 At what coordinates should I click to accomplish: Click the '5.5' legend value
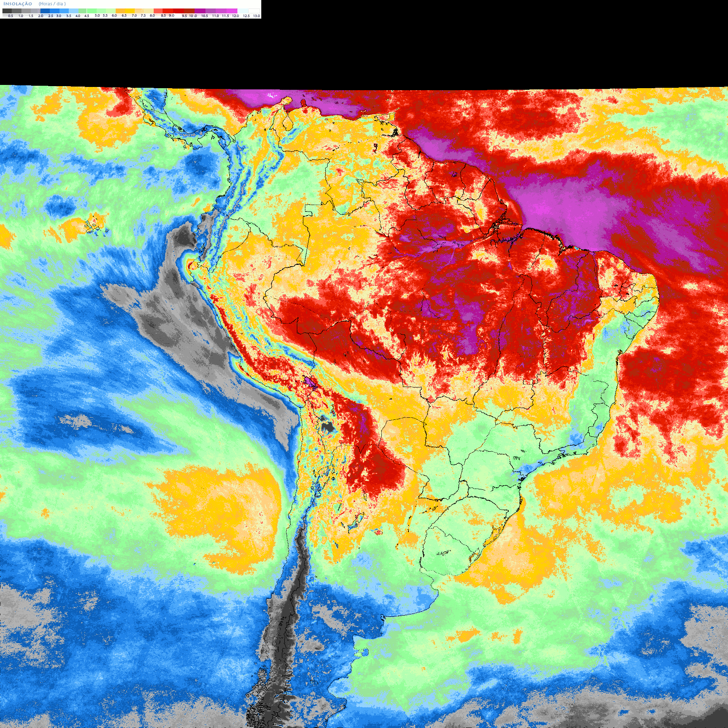point(105,15)
